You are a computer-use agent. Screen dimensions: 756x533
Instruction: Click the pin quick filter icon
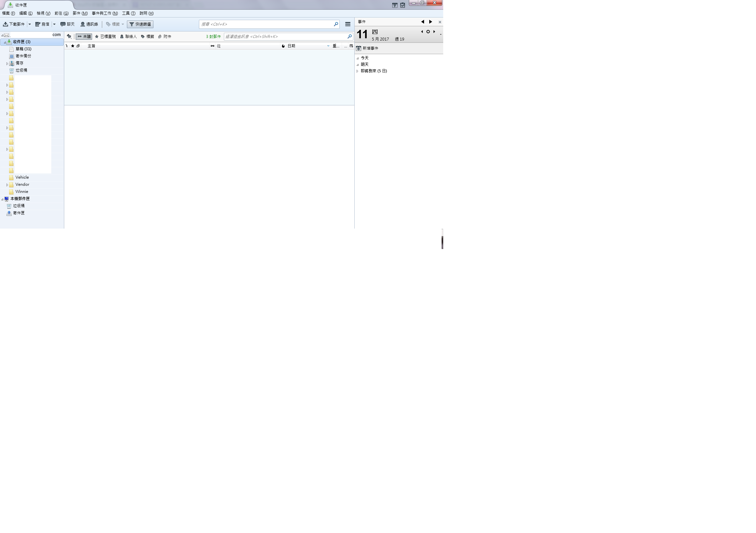click(69, 37)
